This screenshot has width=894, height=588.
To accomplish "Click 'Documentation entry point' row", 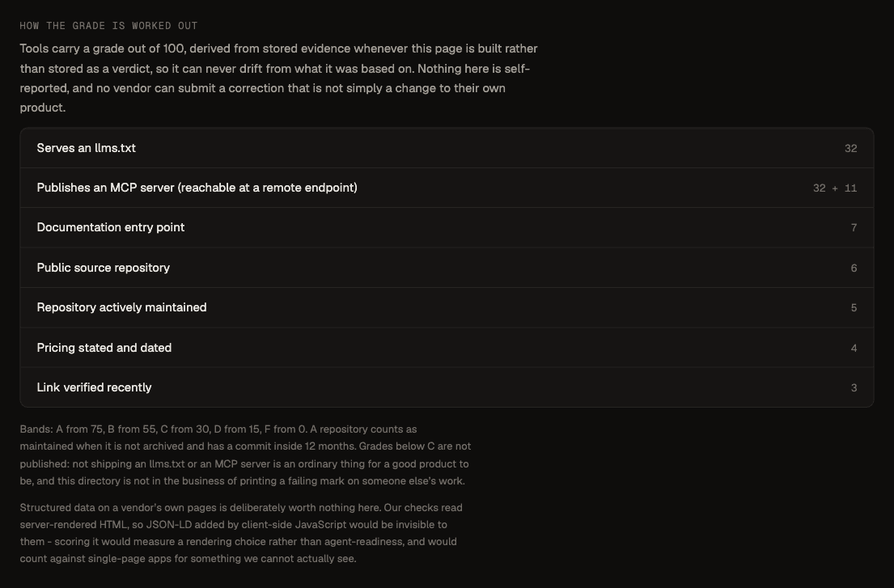I will 447,228.
